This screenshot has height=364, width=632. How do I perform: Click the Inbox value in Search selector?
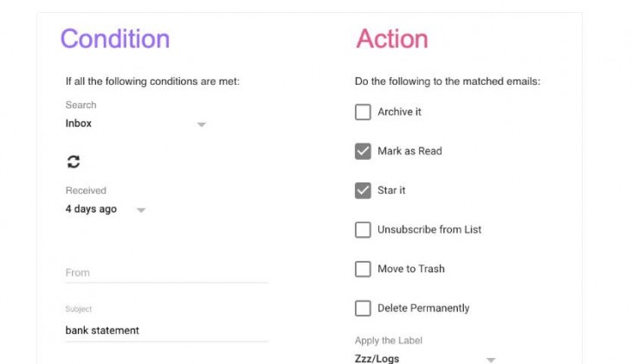[x=79, y=124]
